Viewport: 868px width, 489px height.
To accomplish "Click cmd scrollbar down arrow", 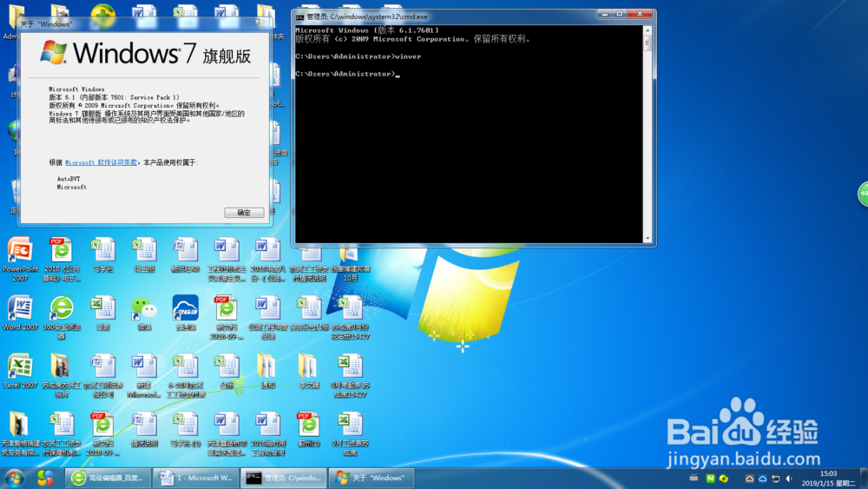I will tap(648, 239).
